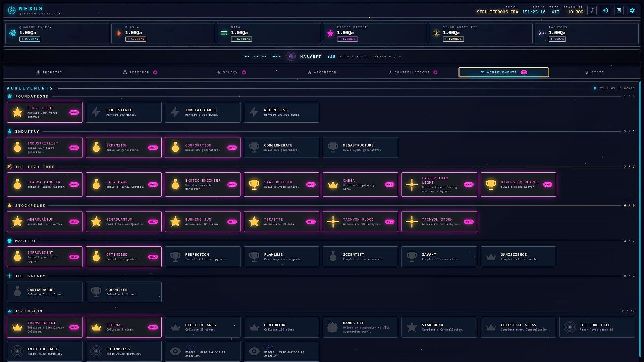Click the first hidden achievement eye icon
The image size is (644, 362).
click(x=175, y=351)
